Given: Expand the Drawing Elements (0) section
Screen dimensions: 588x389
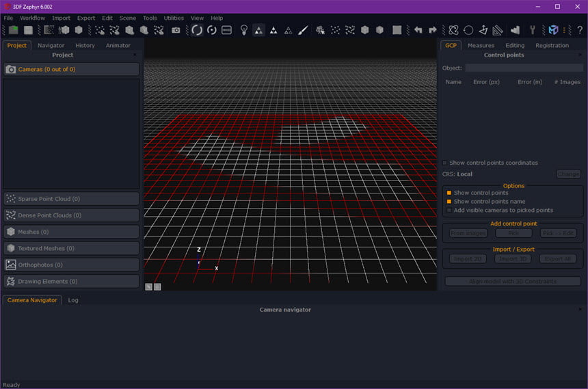Looking at the screenshot, I should (x=71, y=282).
